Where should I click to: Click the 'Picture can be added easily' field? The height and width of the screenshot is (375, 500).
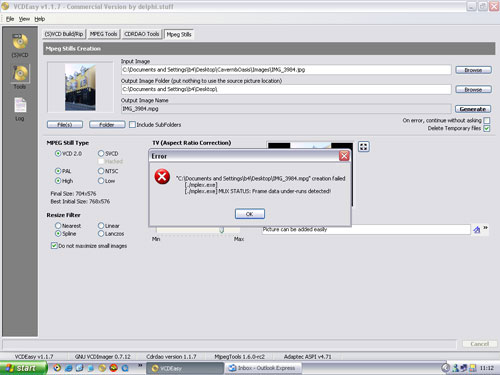point(366,229)
